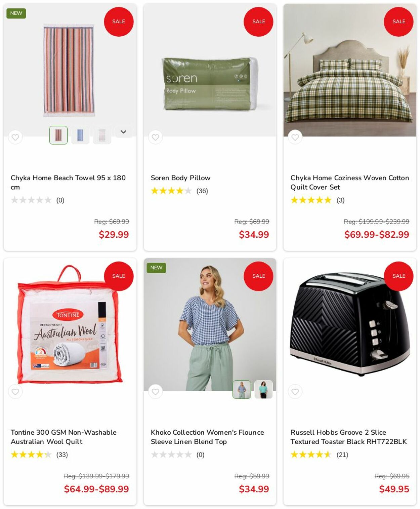420x509 pixels.
Task: View Khoko Flounce Sleeve Linen Top title
Action: 207,437
